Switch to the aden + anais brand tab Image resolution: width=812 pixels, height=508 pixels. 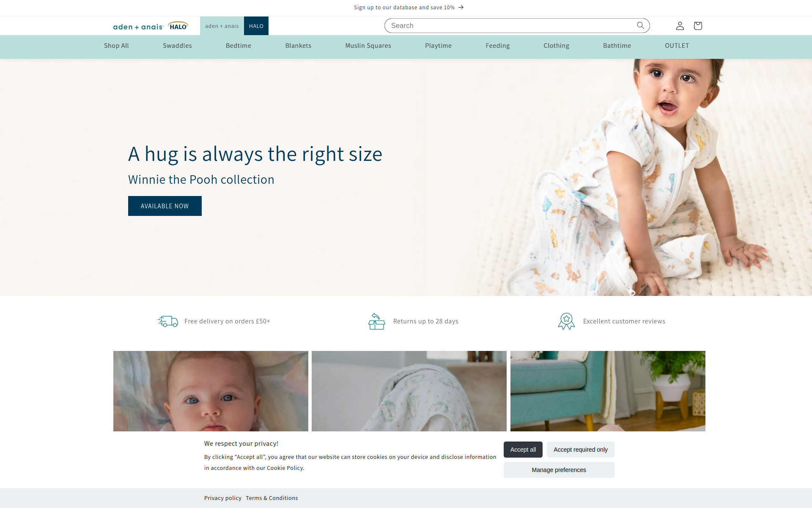coord(222,26)
